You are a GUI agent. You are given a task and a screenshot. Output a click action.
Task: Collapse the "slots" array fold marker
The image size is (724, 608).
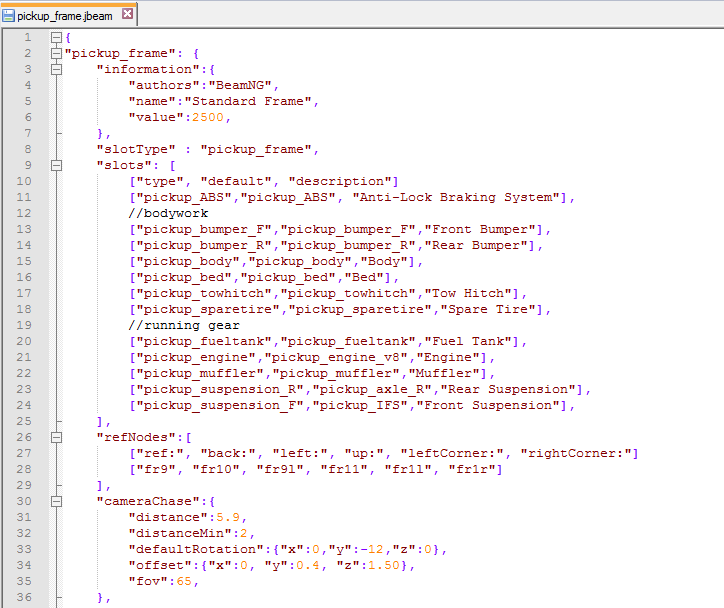[x=56, y=165]
